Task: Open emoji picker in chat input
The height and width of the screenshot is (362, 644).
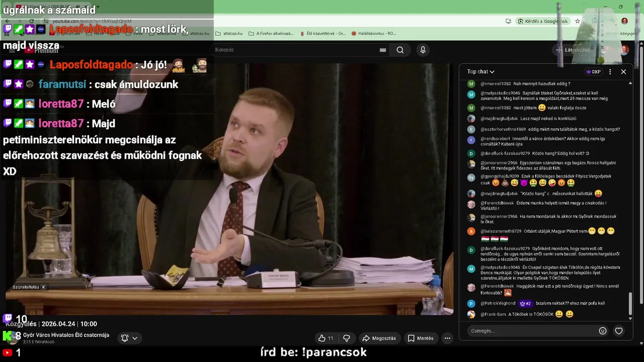Action: coord(603,331)
